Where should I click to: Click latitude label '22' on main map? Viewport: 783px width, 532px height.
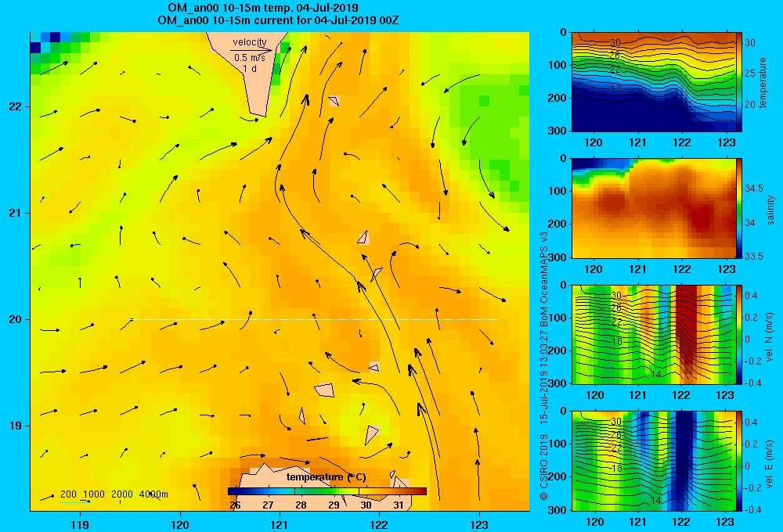pos(15,106)
